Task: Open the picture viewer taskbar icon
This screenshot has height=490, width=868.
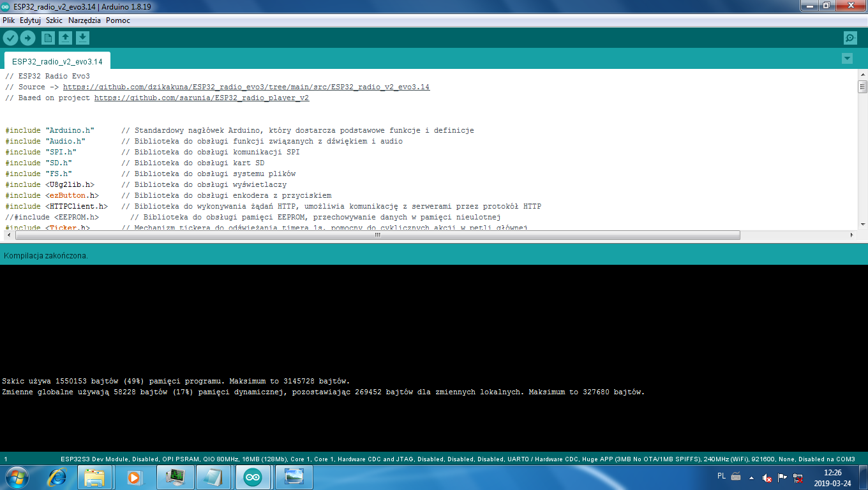Action: point(294,477)
